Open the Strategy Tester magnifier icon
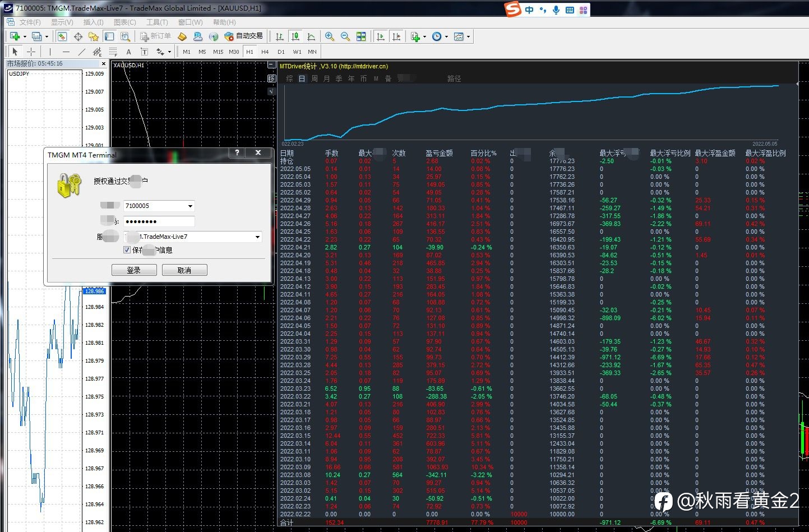The width and height of the screenshot is (809, 532). pyautogui.click(x=125, y=36)
